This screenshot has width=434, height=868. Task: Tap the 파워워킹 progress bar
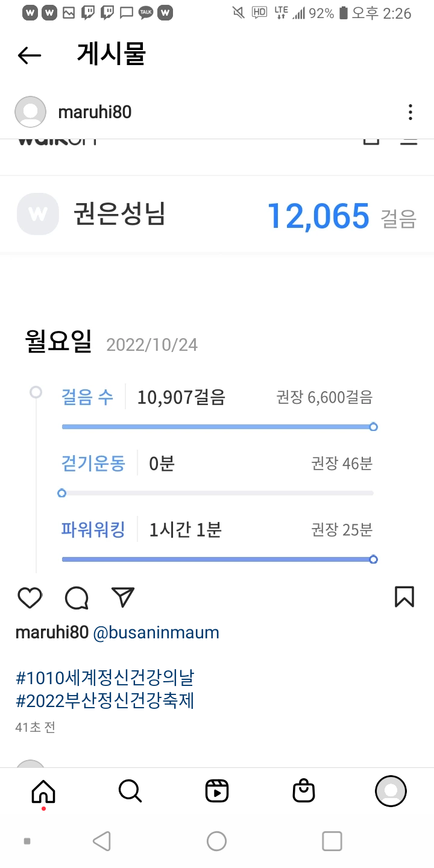(218, 559)
